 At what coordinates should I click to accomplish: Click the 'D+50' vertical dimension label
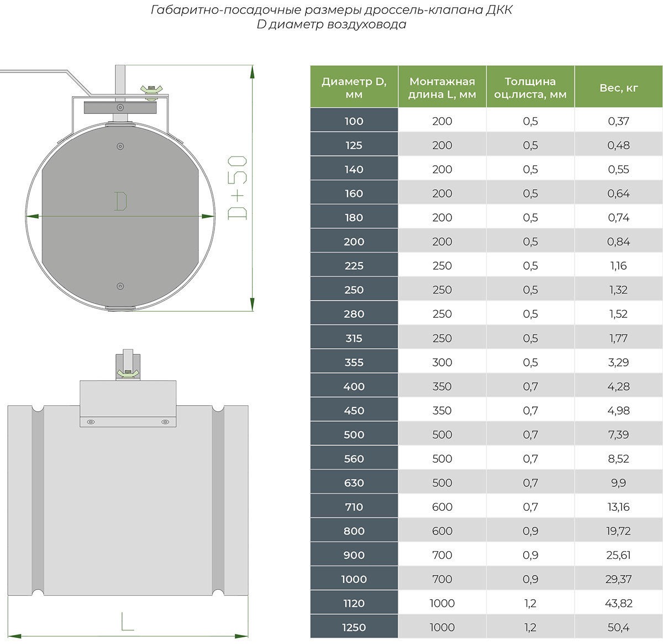(238, 188)
